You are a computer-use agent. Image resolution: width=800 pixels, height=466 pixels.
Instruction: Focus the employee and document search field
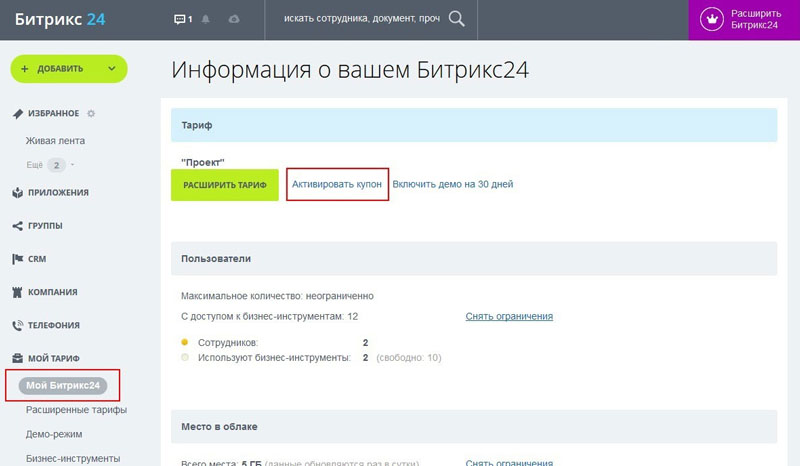[362, 19]
